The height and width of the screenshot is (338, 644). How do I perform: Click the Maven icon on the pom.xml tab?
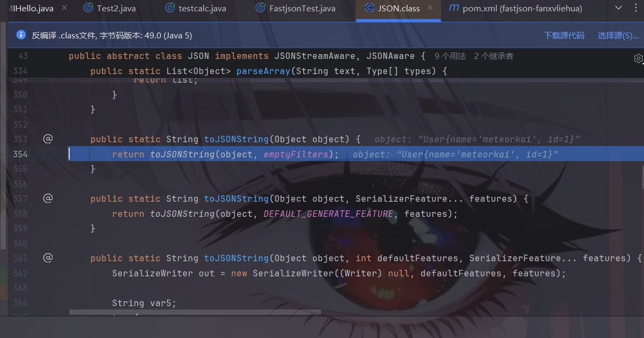click(x=454, y=8)
